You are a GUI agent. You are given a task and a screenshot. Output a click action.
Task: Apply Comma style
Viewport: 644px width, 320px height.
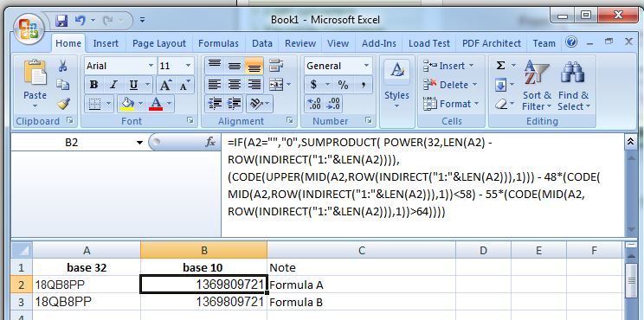364,85
